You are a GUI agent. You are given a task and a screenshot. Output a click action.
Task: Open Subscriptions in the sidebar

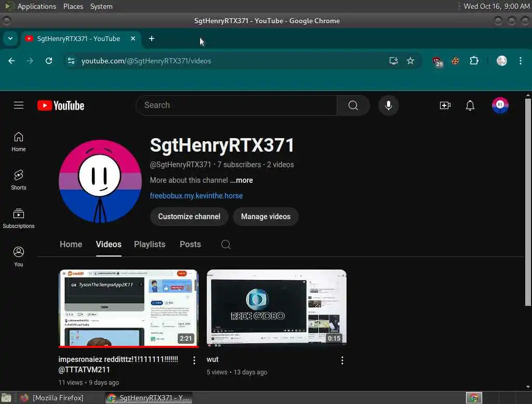point(19,219)
